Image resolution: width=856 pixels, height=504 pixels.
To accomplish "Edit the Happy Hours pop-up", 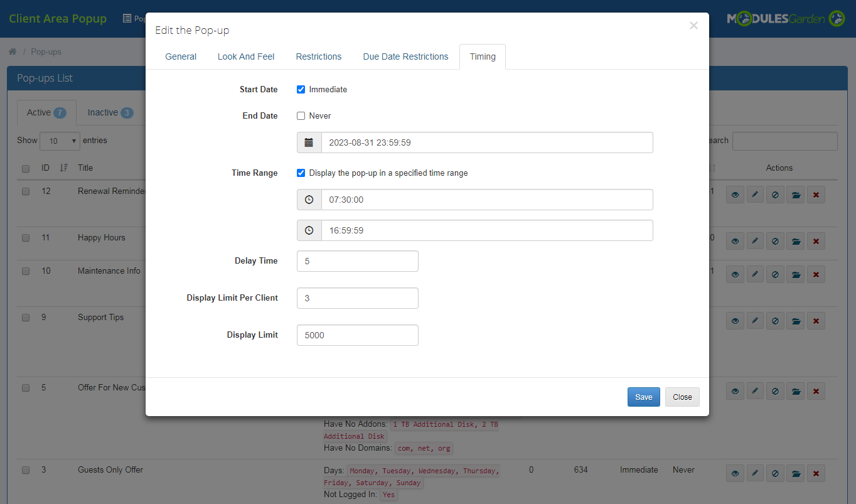I will pyautogui.click(x=755, y=241).
